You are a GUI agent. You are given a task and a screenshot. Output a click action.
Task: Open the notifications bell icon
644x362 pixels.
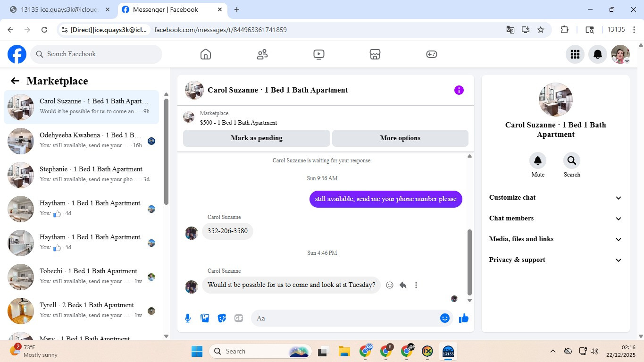(597, 54)
